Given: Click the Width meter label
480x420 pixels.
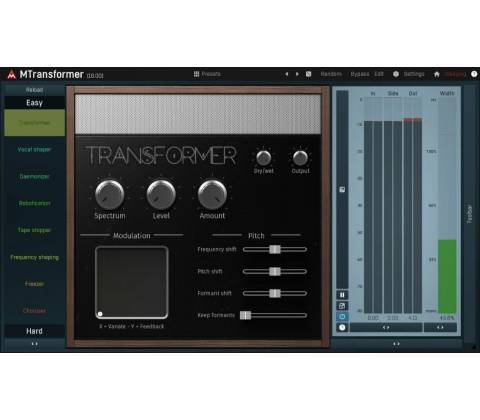Looking at the screenshot, I should [x=447, y=93].
